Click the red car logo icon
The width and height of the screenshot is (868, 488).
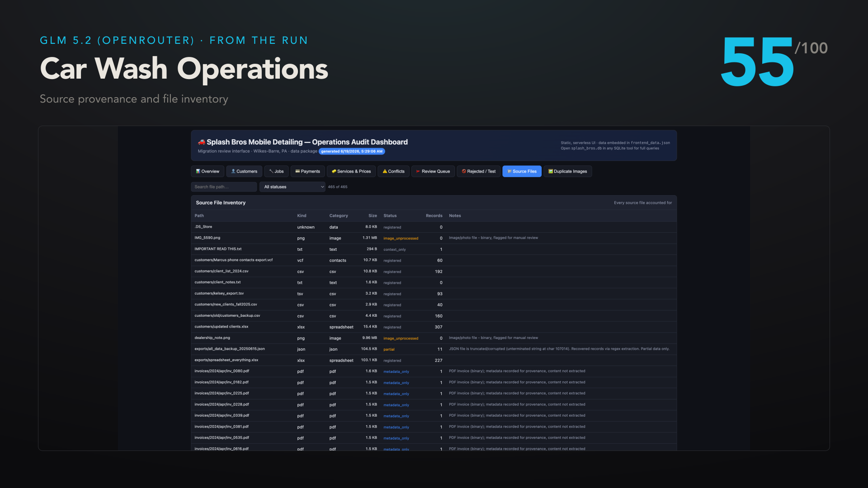click(202, 142)
